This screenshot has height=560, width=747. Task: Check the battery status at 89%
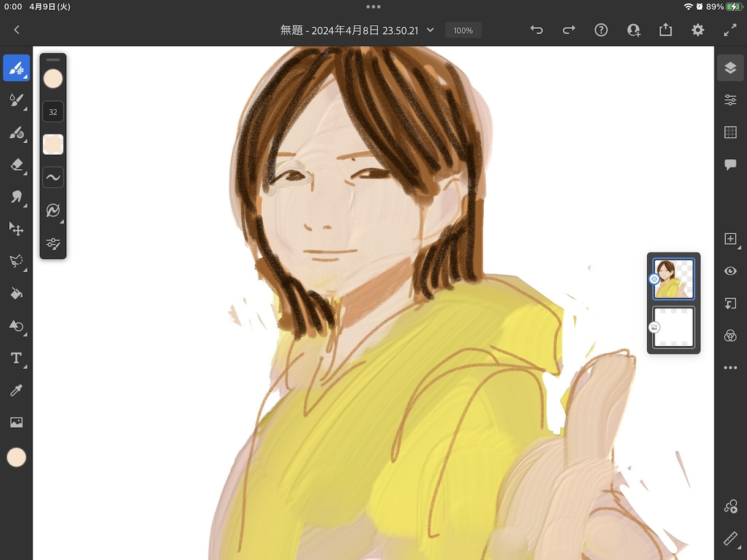click(724, 7)
